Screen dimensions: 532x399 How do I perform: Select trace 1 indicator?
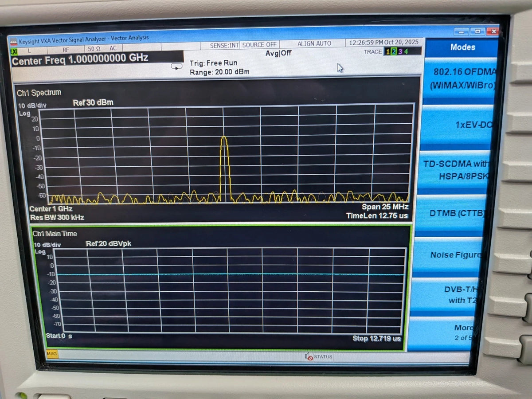[x=387, y=51]
